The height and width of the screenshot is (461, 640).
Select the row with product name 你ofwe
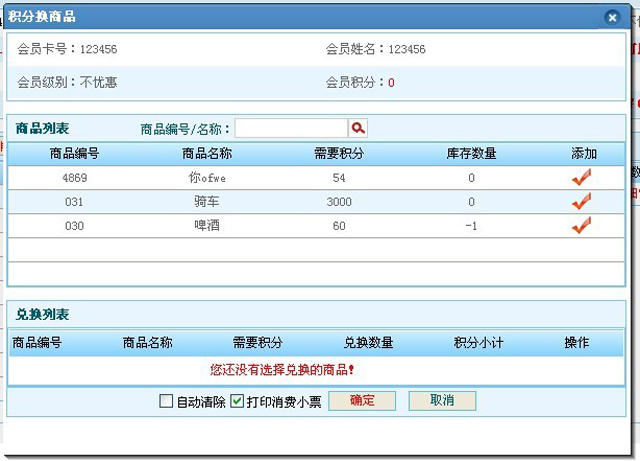[x=207, y=178]
